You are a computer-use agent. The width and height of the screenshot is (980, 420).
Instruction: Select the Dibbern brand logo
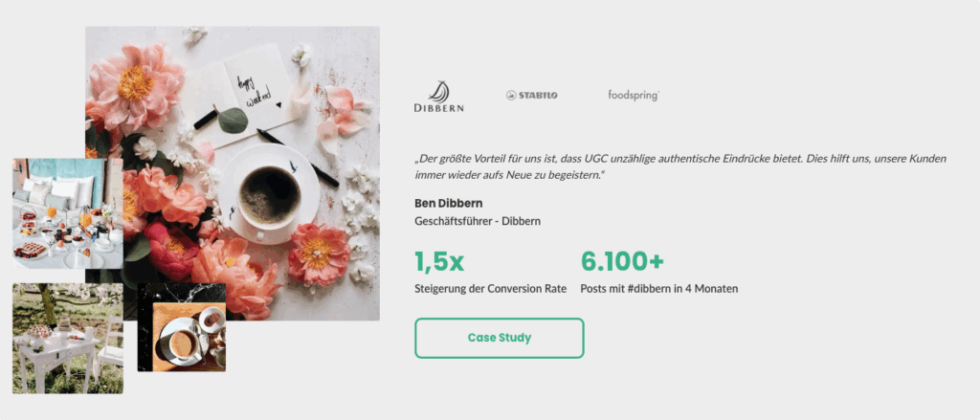(439, 96)
